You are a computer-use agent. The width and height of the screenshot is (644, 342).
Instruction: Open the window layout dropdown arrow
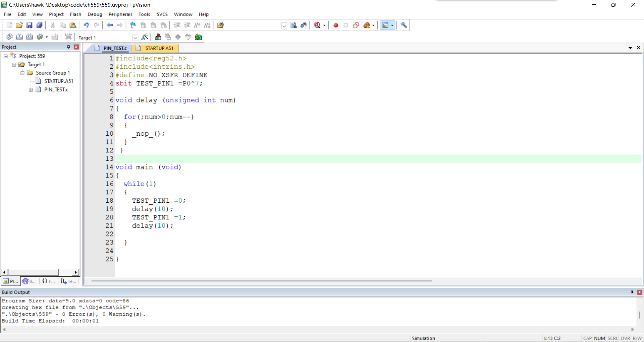(x=392, y=25)
